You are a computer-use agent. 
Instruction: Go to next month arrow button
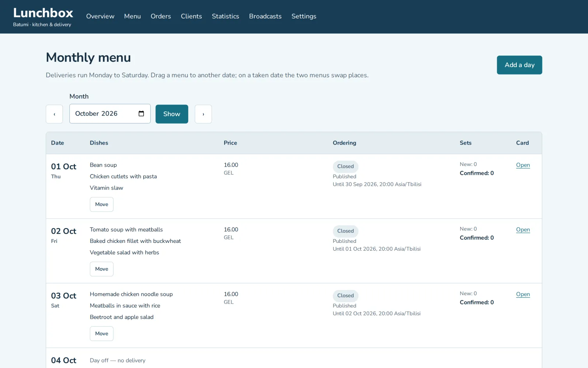203,114
